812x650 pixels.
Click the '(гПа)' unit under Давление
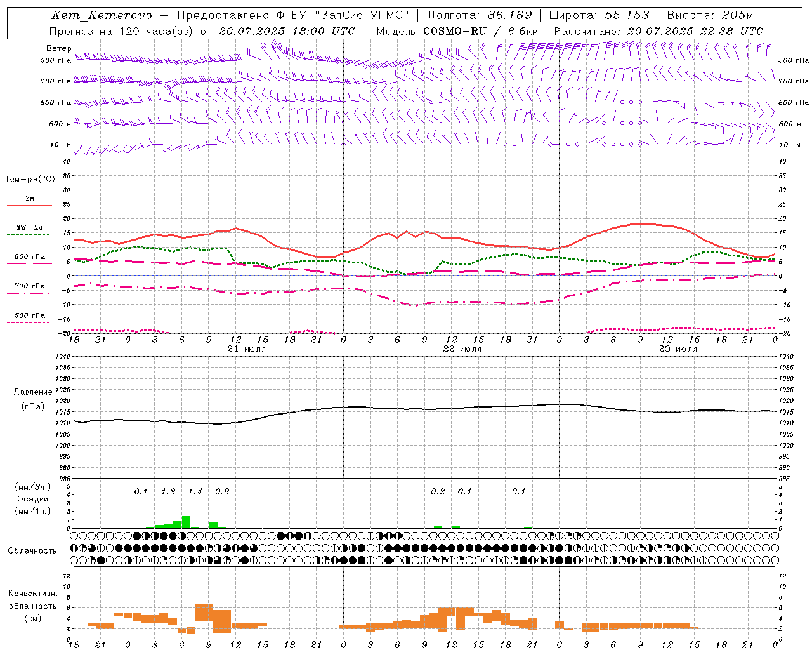click(33, 407)
